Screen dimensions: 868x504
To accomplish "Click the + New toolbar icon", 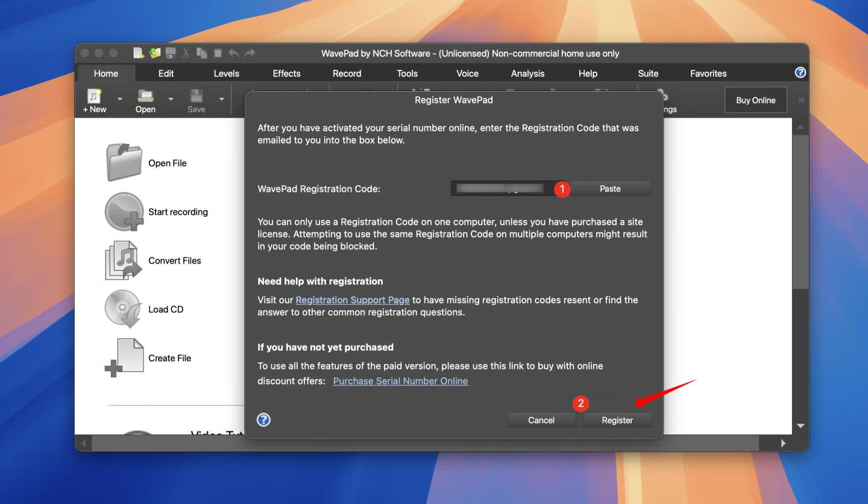I will point(95,101).
